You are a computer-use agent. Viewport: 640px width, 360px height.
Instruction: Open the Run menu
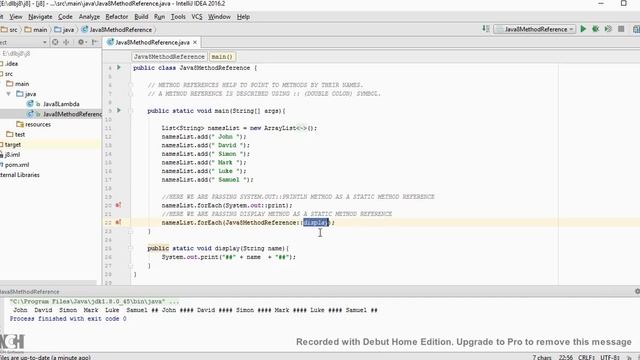point(160,17)
